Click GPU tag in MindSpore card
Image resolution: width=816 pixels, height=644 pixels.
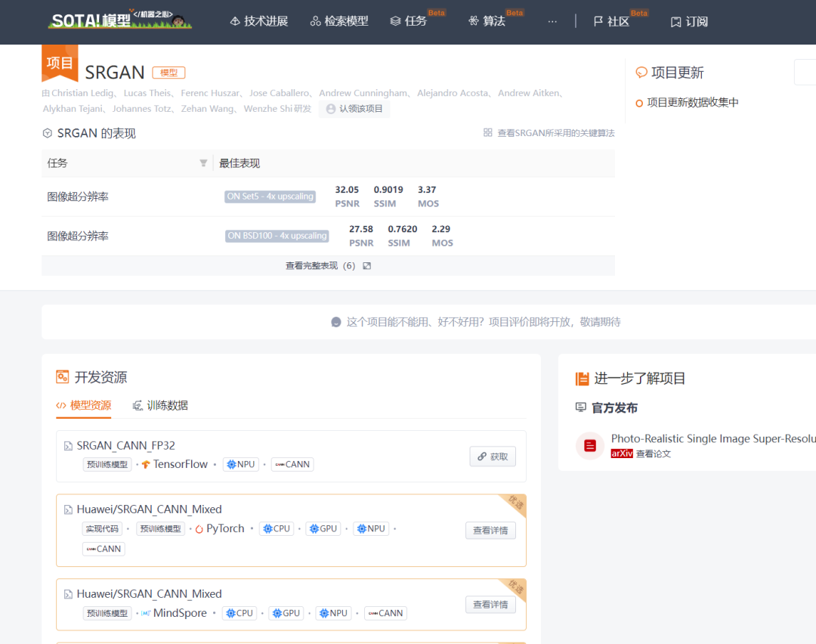pos(286,613)
